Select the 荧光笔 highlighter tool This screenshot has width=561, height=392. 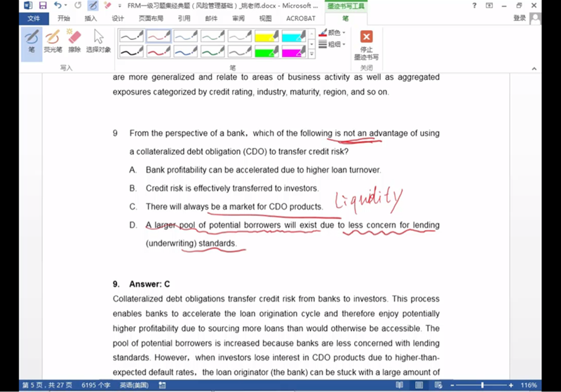click(x=53, y=41)
